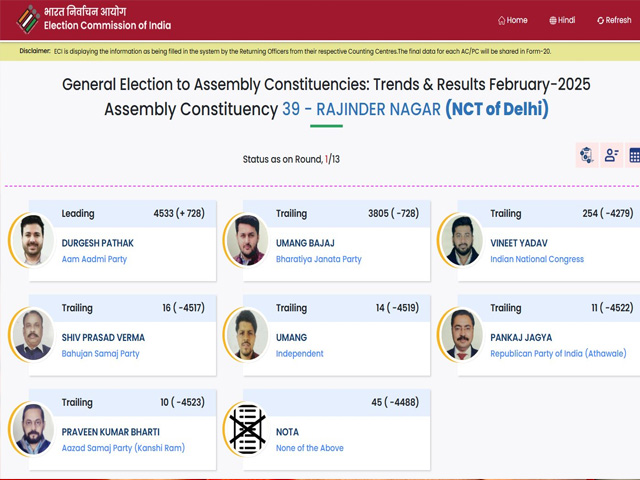Click Durgesh Pathak's candidate photo
This screenshot has height=480, width=640.
point(32,240)
